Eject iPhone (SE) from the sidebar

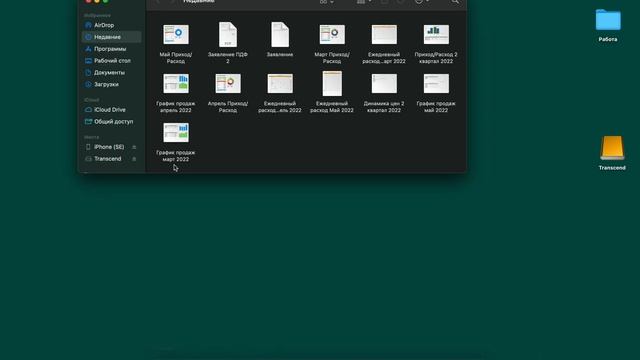(x=134, y=147)
